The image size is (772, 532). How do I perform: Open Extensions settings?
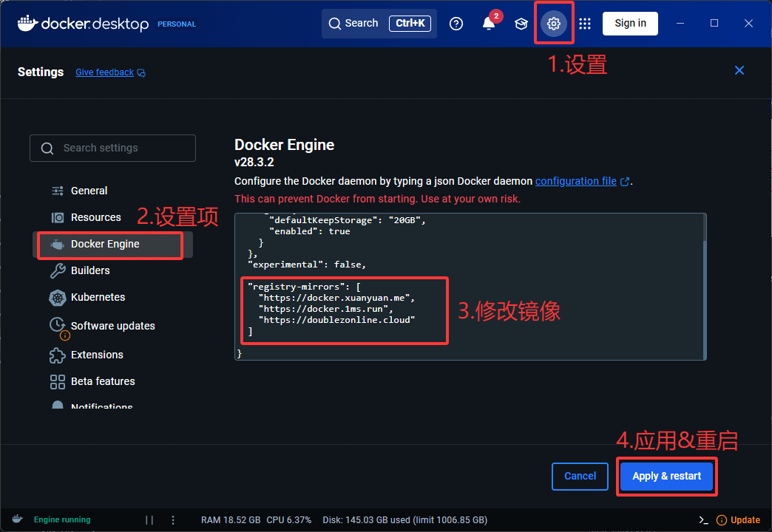[97, 355]
